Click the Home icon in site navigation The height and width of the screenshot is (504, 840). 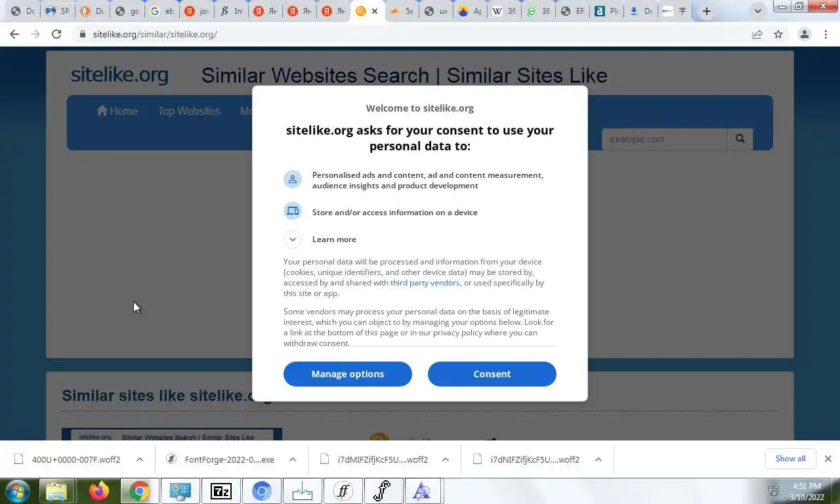pyautogui.click(x=102, y=110)
